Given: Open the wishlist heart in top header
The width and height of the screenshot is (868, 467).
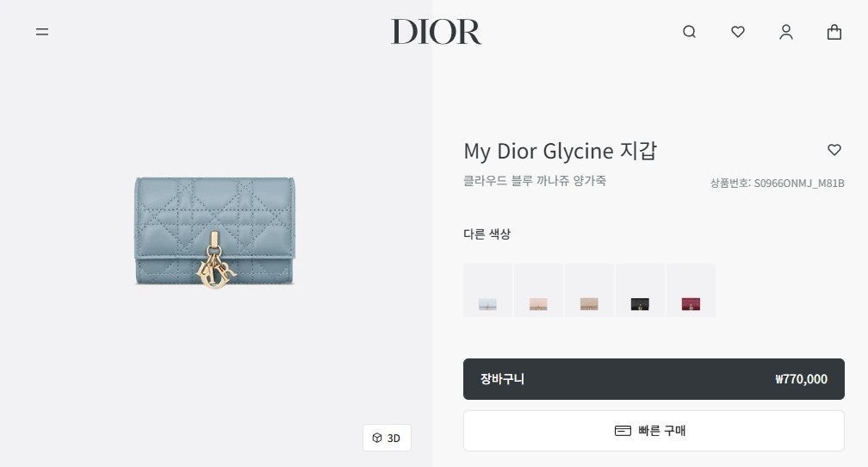Looking at the screenshot, I should (738, 32).
